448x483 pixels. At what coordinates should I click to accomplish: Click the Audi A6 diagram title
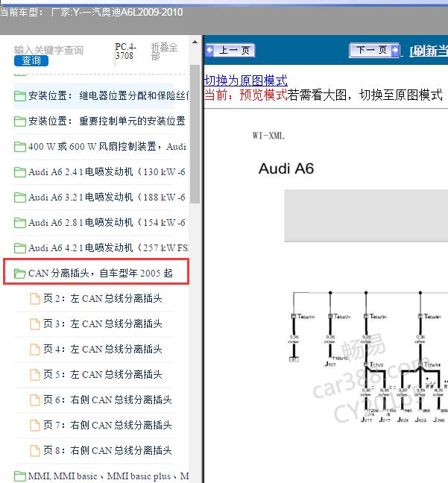[x=286, y=168]
